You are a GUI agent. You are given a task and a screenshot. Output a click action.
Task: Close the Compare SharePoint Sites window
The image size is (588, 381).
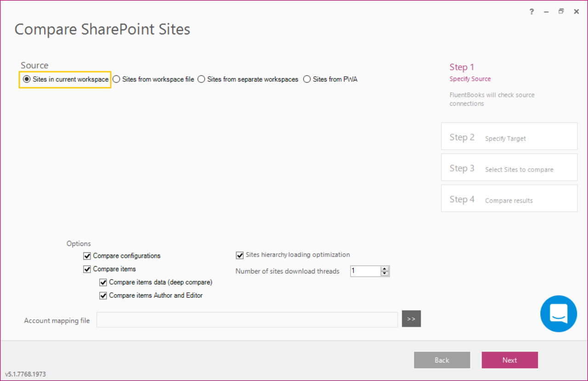click(576, 12)
